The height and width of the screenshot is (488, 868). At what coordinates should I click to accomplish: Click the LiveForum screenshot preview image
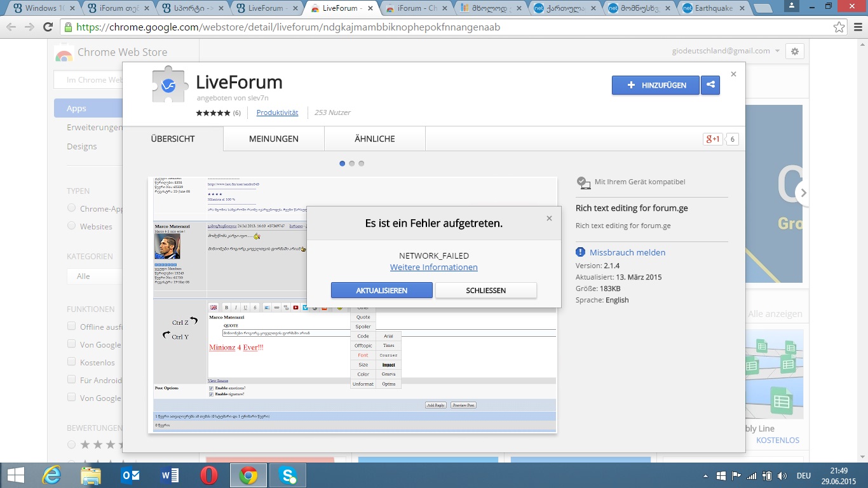[x=353, y=305]
